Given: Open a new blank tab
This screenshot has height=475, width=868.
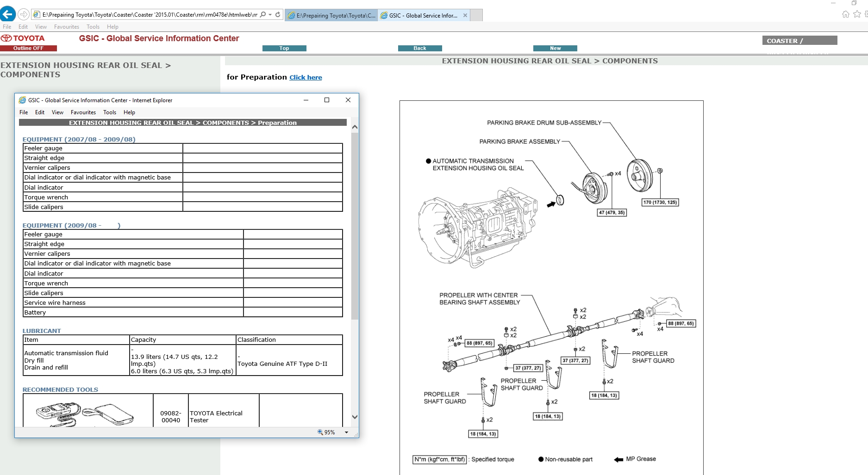Looking at the screenshot, I should [476, 15].
